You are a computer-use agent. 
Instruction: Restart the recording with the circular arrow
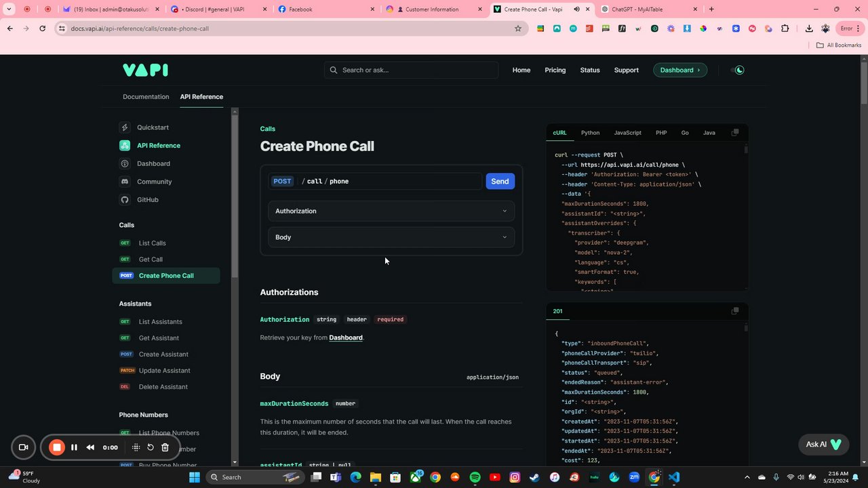point(151,447)
